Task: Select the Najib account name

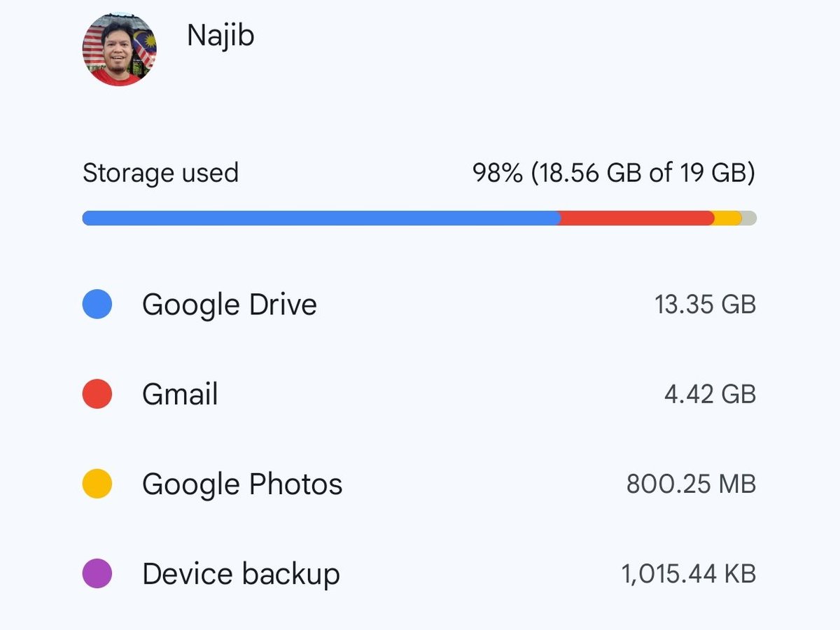Action: [220, 37]
